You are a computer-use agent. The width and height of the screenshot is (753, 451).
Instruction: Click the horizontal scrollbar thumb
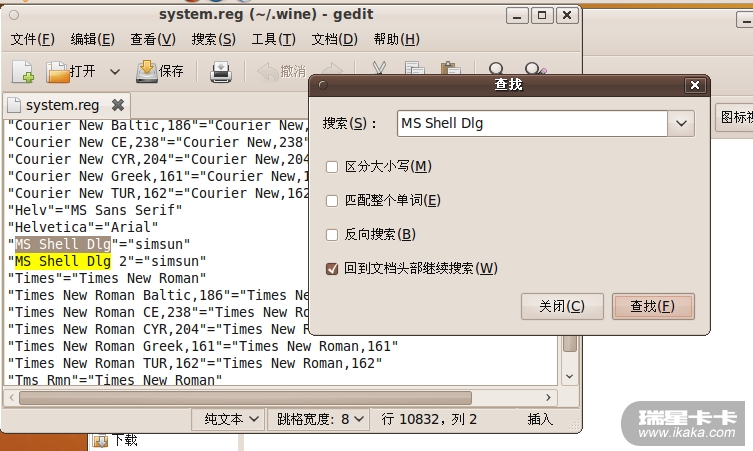245,398
